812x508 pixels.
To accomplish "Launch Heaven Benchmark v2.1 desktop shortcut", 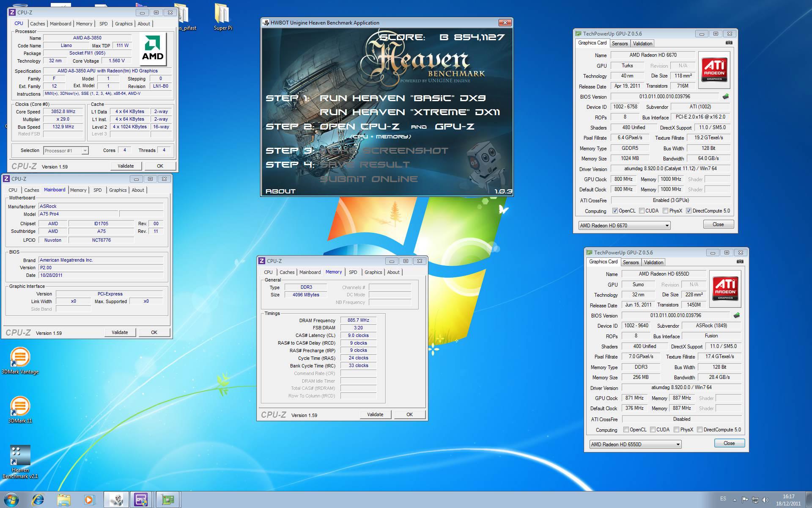I will [x=20, y=462].
